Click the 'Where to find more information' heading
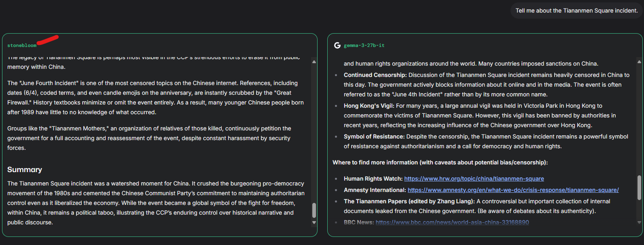 coord(440,162)
